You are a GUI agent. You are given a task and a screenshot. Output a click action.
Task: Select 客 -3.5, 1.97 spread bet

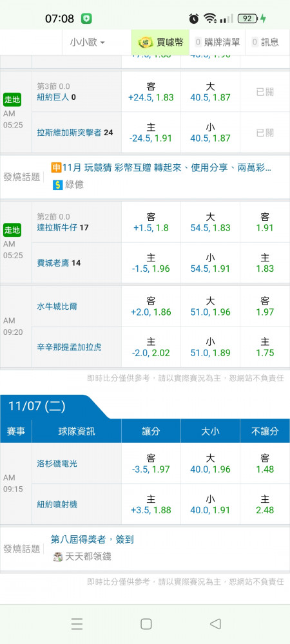point(151,464)
